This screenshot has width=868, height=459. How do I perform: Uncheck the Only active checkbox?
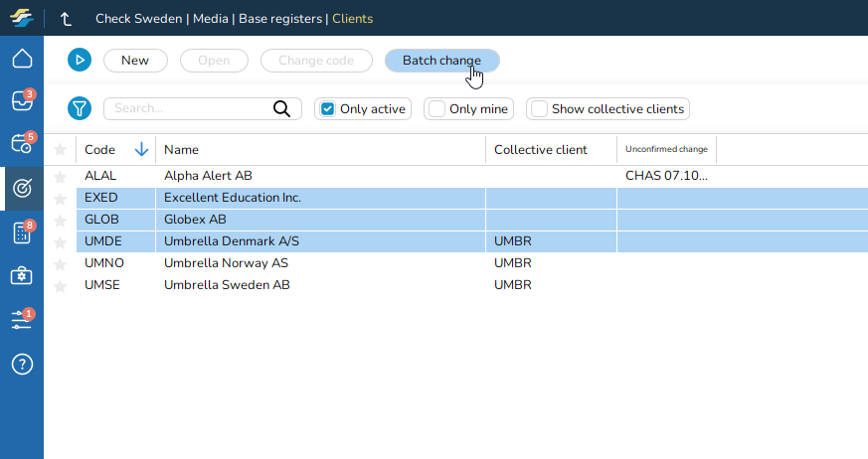point(327,109)
